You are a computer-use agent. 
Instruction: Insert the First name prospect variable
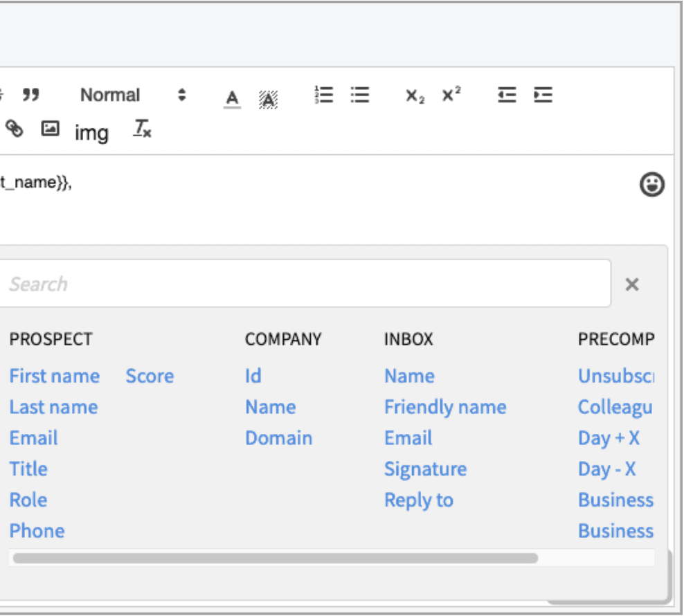pyautogui.click(x=53, y=376)
